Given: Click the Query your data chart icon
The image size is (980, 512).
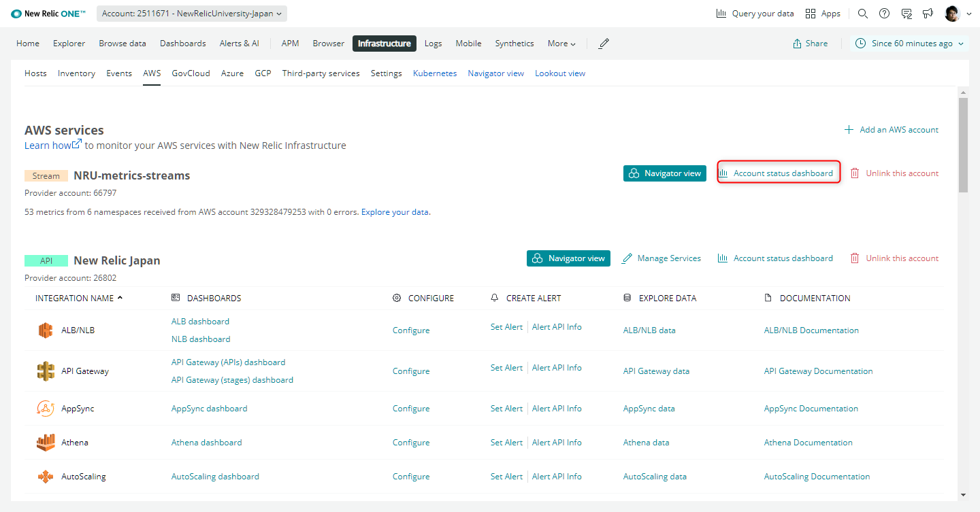Looking at the screenshot, I should 721,14.
